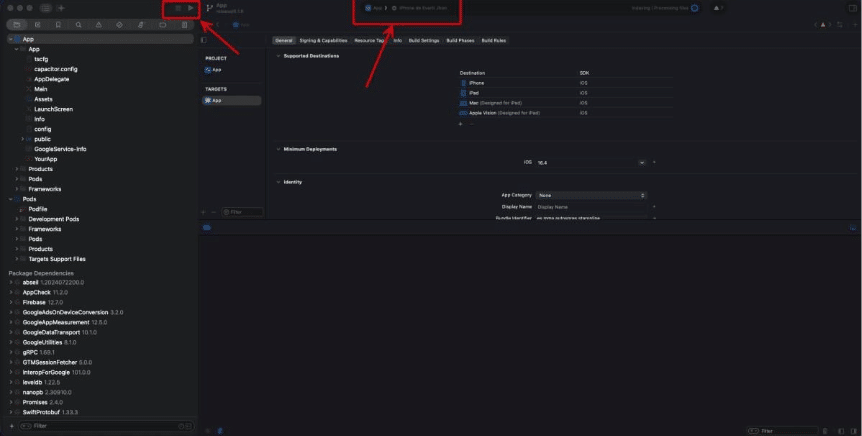Select the App scheme in toolbar
862x436 pixels.
tap(374, 8)
